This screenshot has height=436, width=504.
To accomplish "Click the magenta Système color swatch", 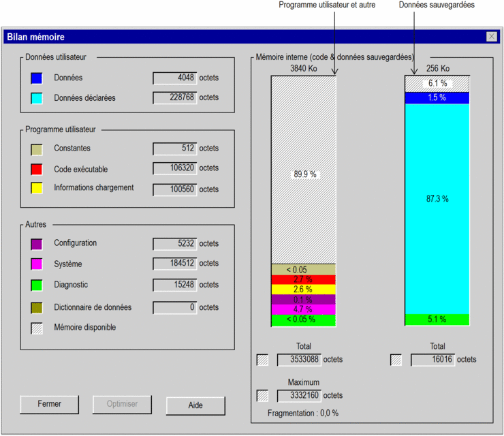I will [37, 264].
